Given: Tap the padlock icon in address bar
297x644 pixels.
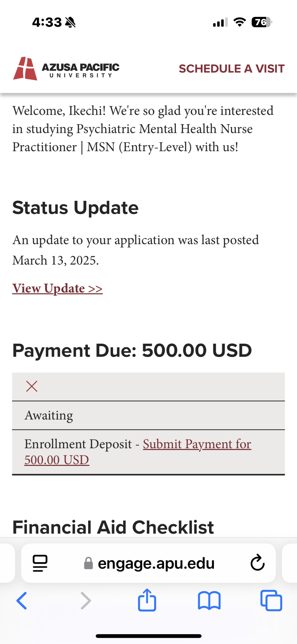Looking at the screenshot, I should [x=89, y=563].
